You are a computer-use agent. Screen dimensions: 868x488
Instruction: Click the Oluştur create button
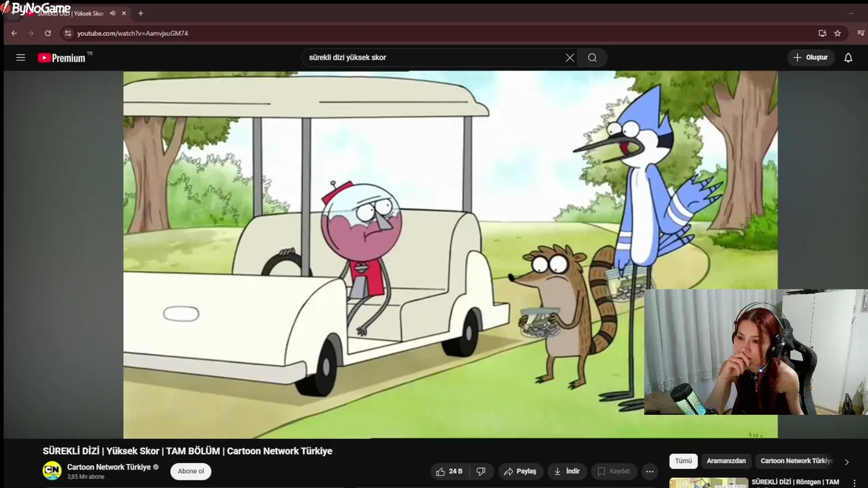point(810,58)
